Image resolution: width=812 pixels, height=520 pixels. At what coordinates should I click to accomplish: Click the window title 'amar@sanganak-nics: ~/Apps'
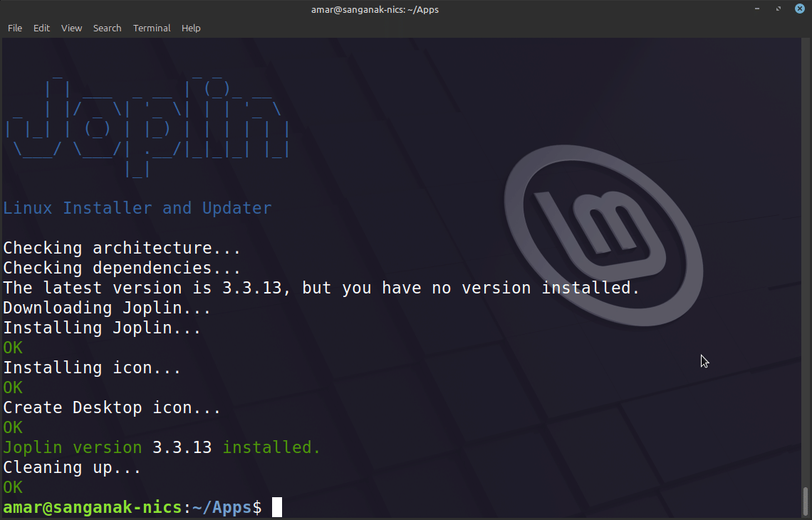pos(375,9)
